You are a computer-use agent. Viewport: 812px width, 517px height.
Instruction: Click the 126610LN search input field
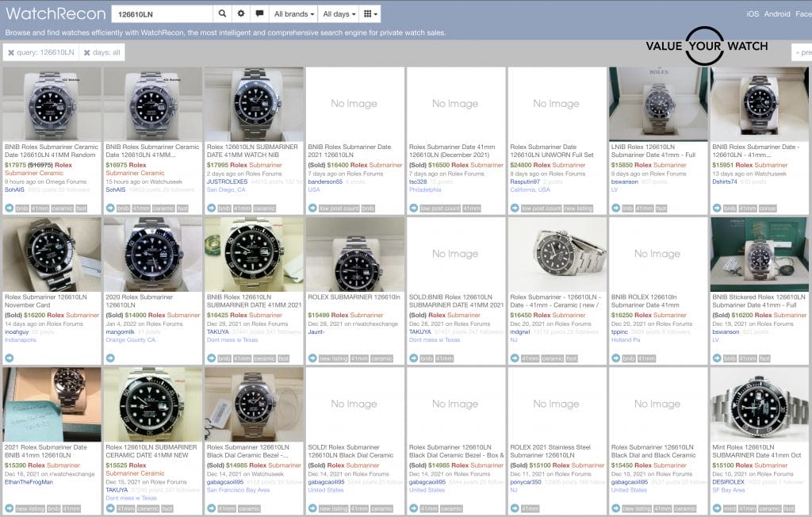161,14
